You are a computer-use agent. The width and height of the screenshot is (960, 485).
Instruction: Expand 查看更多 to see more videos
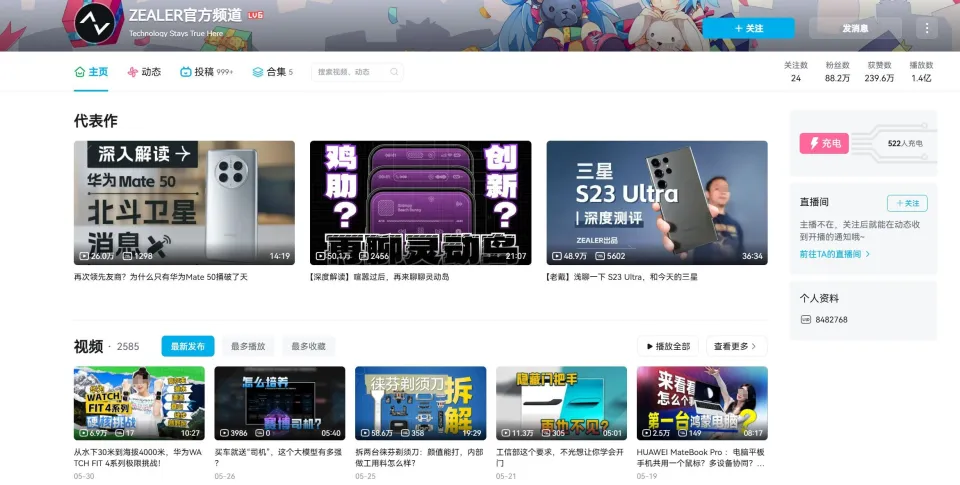pyautogui.click(x=737, y=346)
